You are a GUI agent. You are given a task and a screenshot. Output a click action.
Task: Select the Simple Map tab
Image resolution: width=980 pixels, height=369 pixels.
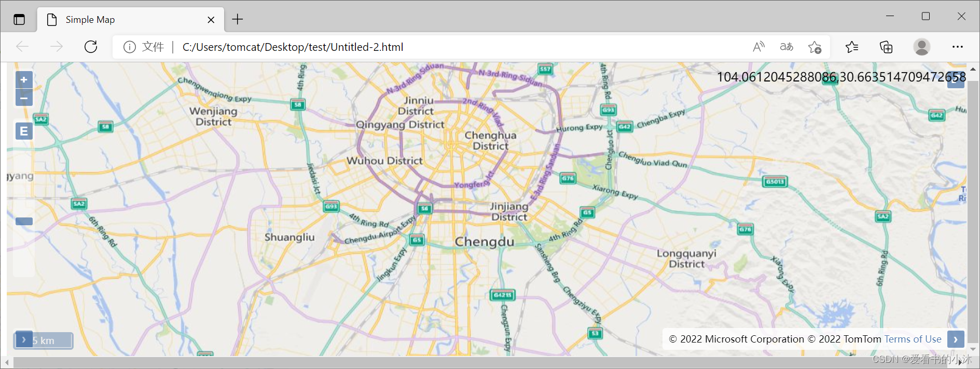[x=131, y=20]
